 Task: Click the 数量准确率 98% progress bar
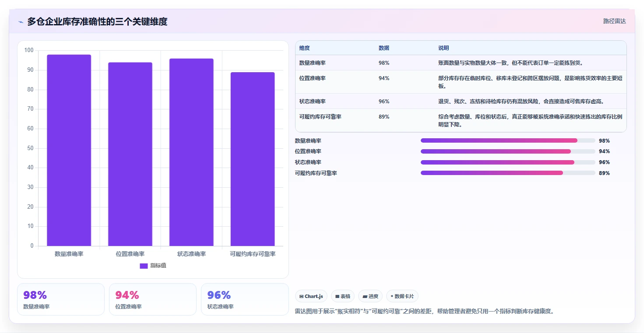(x=508, y=140)
